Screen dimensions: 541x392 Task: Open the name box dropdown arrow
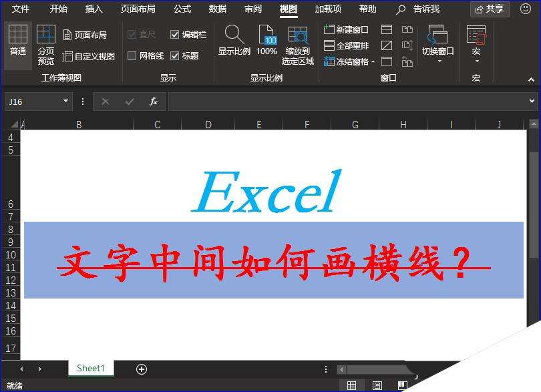[65, 102]
